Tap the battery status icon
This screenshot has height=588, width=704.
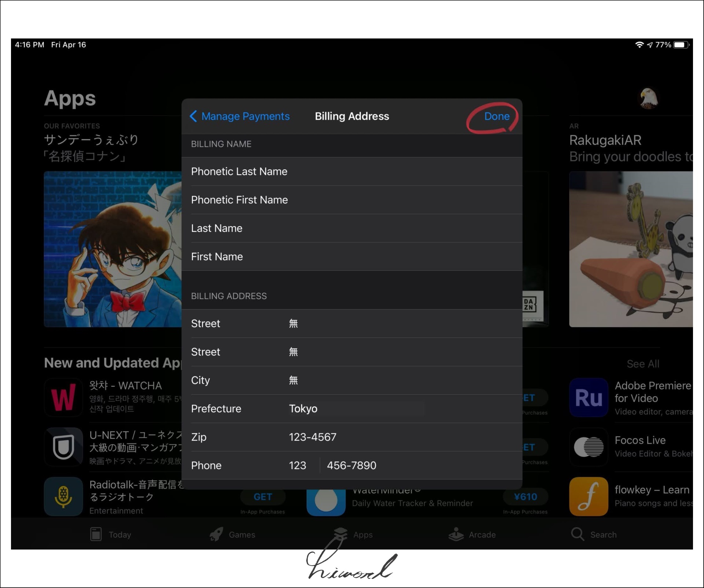[681, 45]
